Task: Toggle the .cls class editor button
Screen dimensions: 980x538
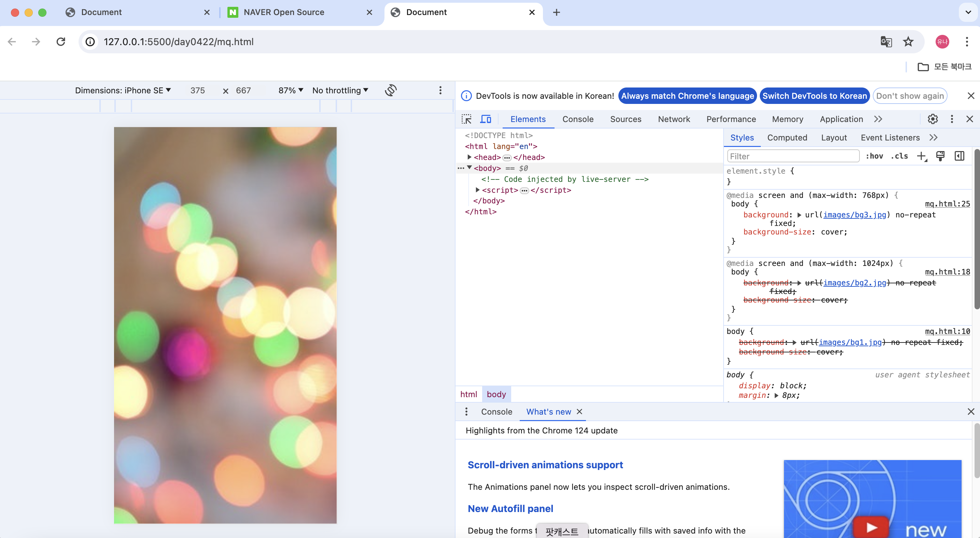Action: [899, 156]
